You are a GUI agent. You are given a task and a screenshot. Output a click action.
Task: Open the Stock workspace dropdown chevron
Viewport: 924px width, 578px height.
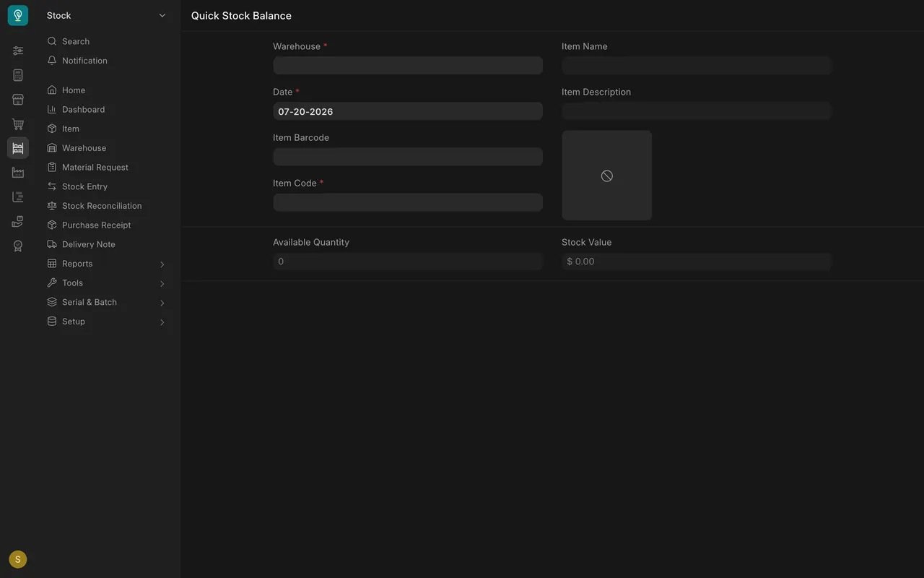point(162,15)
